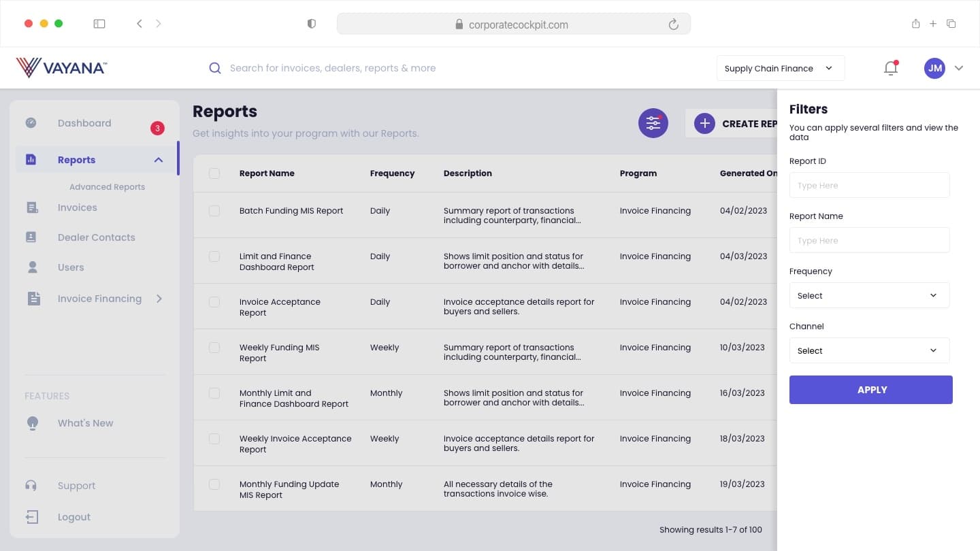980x551 pixels.
Task: Expand the Invoice Financing chevron
Action: click(159, 299)
